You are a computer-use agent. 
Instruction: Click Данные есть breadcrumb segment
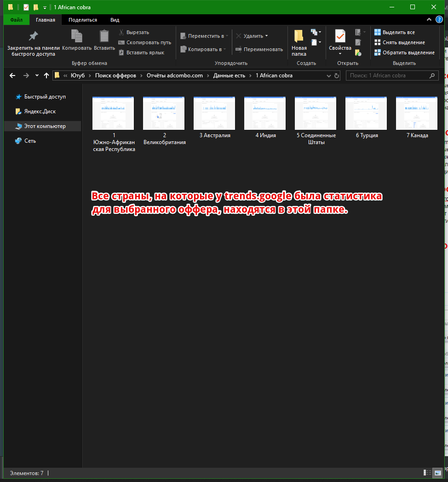229,75
